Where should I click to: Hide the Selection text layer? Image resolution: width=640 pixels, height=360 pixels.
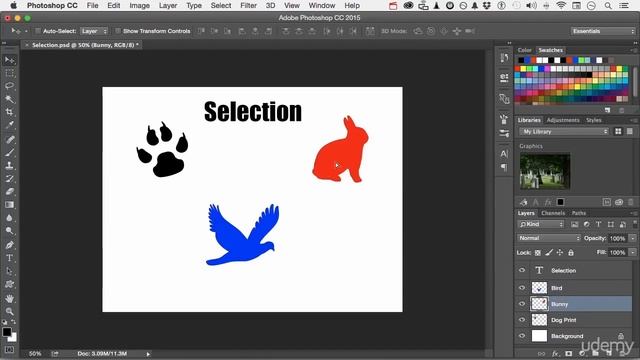[x=522, y=270]
